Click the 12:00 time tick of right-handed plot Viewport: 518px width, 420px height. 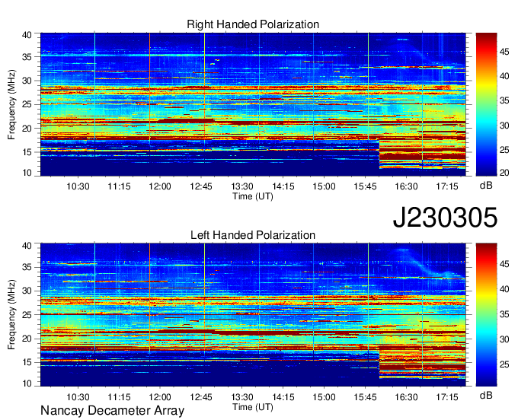pyautogui.click(x=160, y=186)
